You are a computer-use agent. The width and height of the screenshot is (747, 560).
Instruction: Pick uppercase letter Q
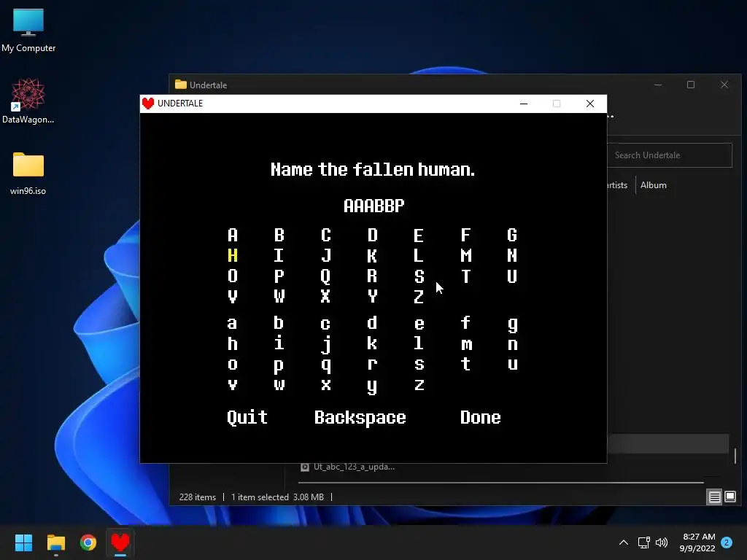(326, 276)
